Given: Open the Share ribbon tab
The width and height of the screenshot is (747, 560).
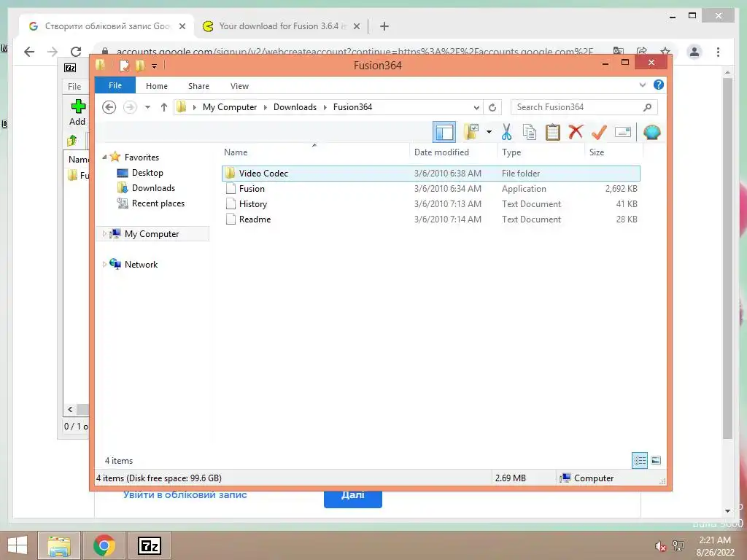Looking at the screenshot, I should 198,86.
